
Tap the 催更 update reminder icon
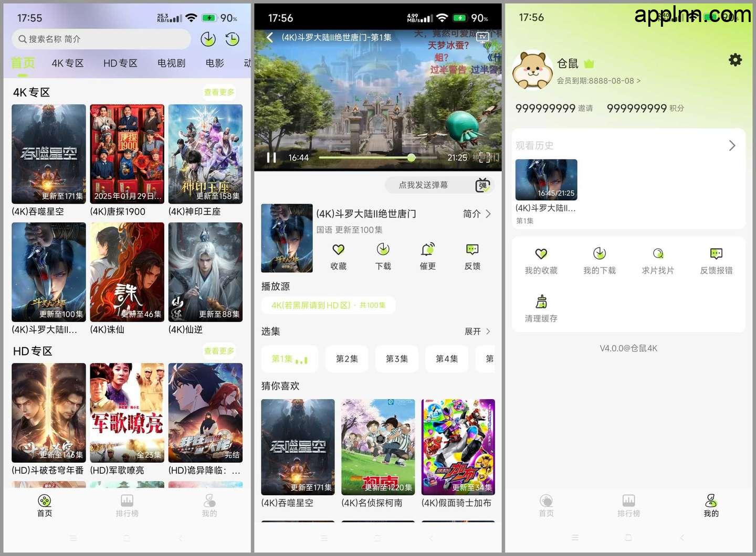click(x=428, y=249)
